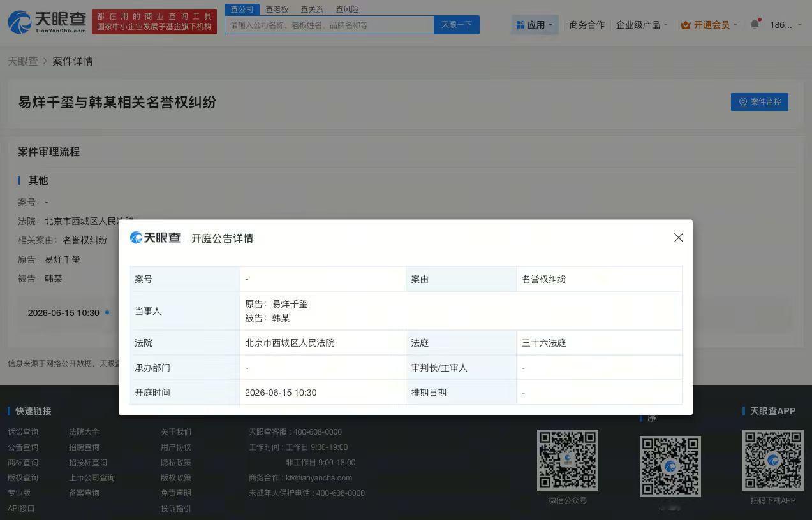Click the red banner slogan image
The image size is (812, 520).
154,22
